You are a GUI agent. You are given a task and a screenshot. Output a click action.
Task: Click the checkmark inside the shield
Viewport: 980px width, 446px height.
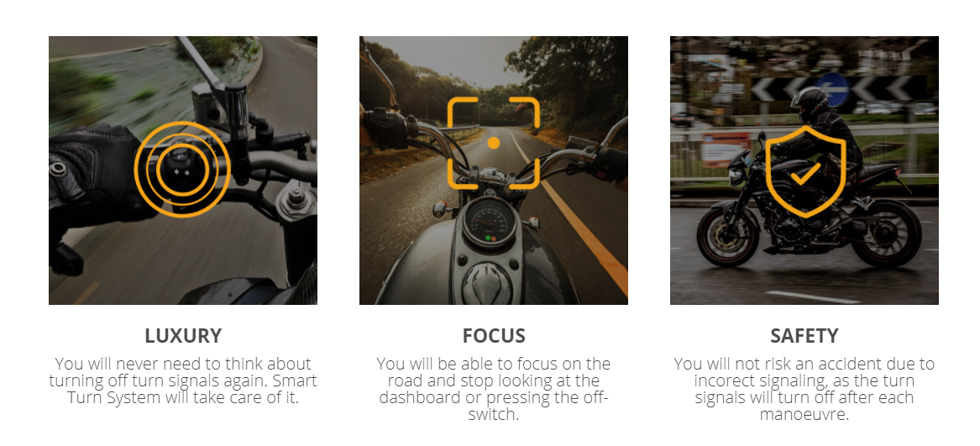pos(805,174)
